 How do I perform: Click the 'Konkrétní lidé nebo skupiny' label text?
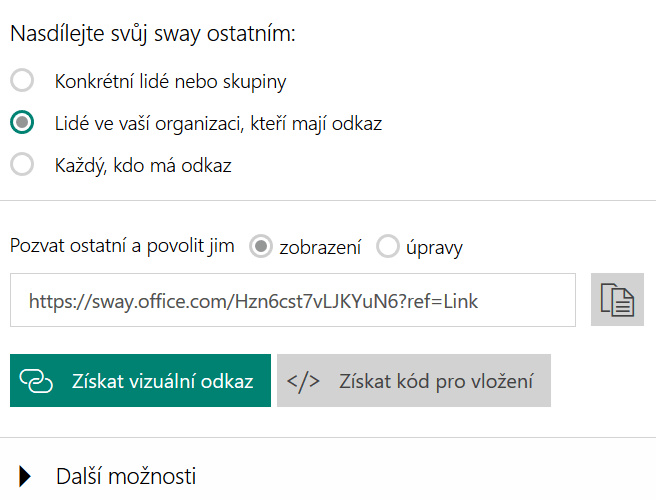point(171,81)
